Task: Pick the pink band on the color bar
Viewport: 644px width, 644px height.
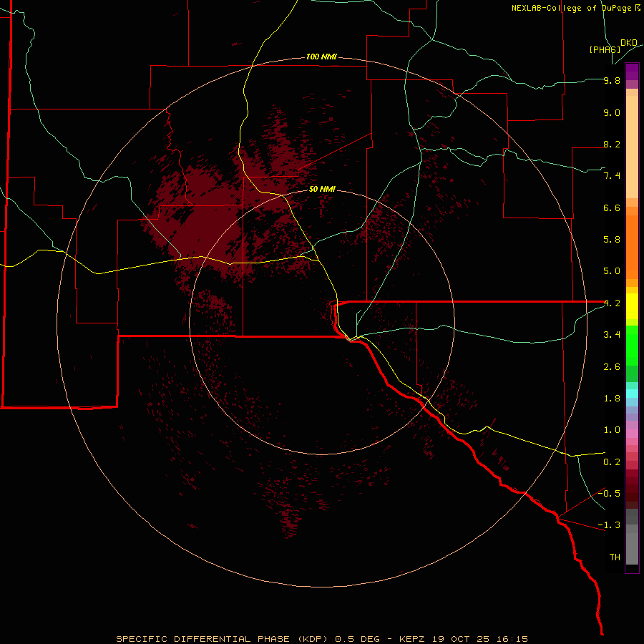Action: click(632, 434)
